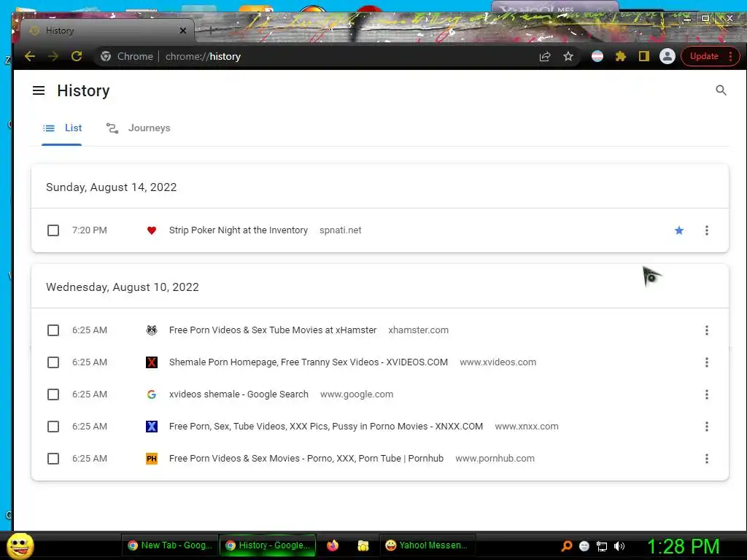747x560 pixels.
Task: Open a new browser tab with plus
Action: [211, 31]
